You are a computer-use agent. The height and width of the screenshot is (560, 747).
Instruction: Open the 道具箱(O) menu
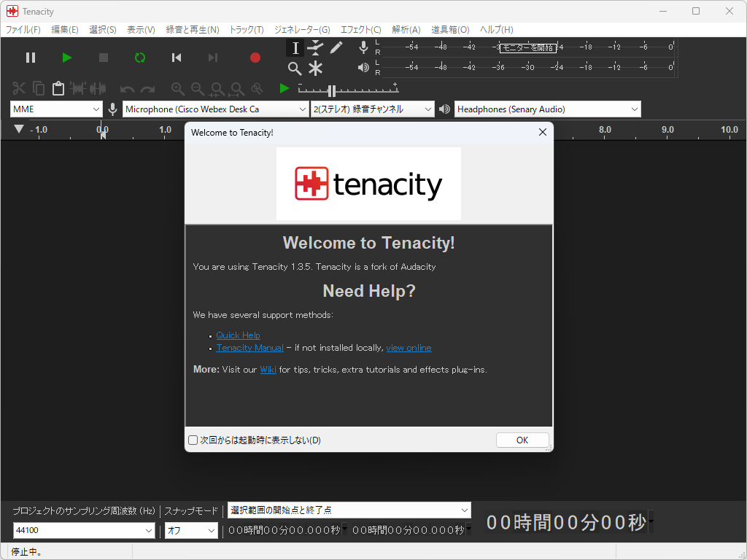pyautogui.click(x=450, y=29)
